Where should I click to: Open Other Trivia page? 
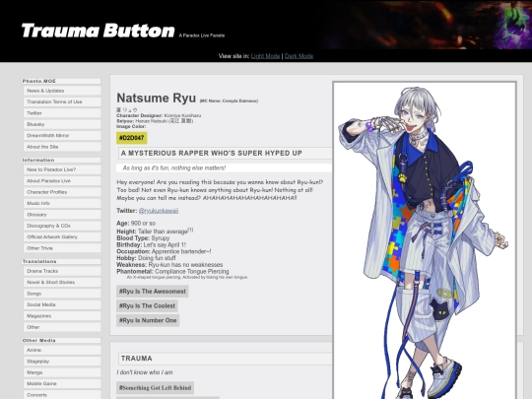62,248
